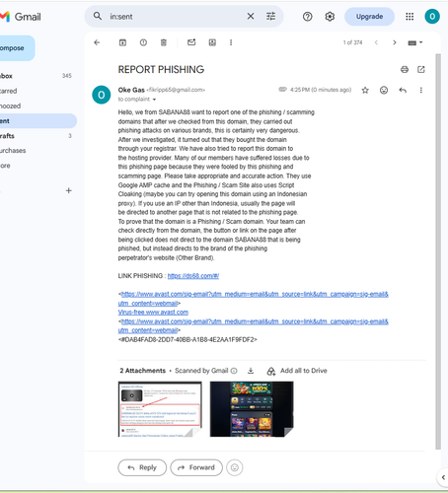The width and height of the screenshot is (448, 493).
Task: Click the 'Scanned by Gmail' info icon
Action: pos(234,371)
